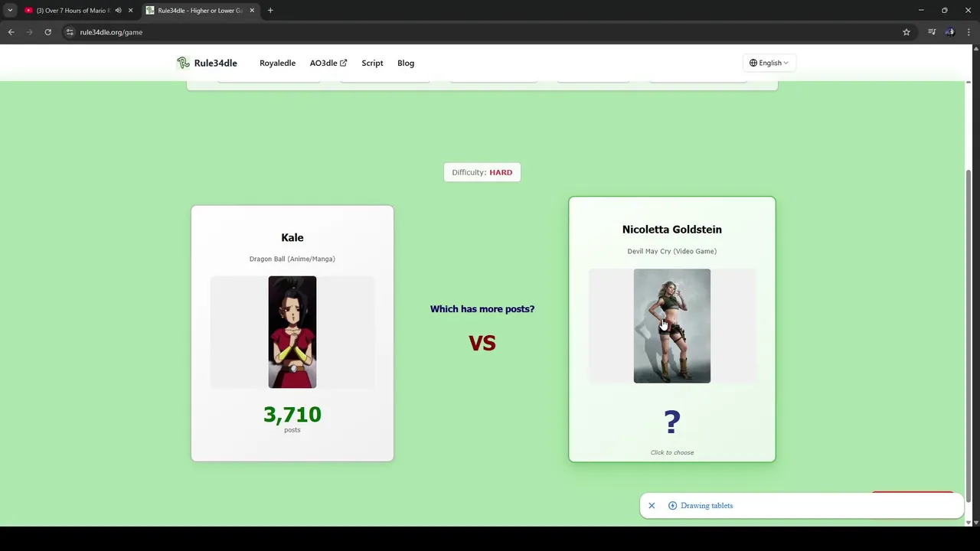Open the Blog page

(406, 63)
